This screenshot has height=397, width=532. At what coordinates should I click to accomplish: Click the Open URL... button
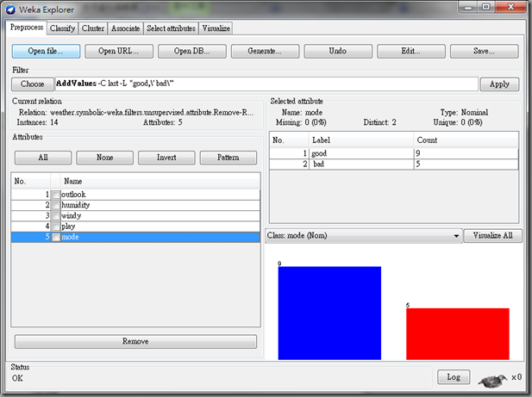tap(119, 51)
